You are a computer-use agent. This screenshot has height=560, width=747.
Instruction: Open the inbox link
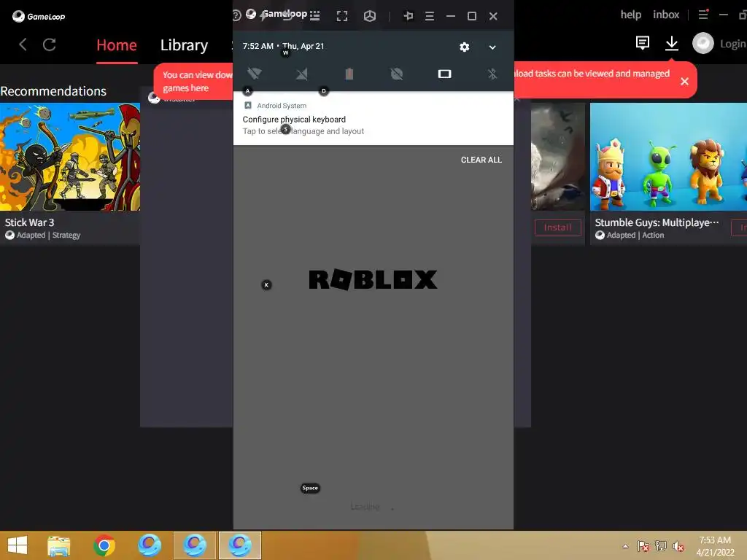pyautogui.click(x=666, y=15)
